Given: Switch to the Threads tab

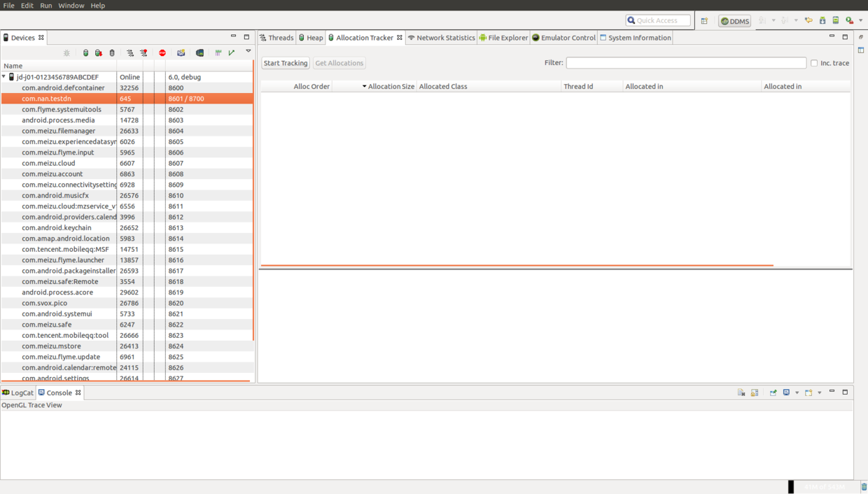Looking at the screenshot, I should [276, 38].
